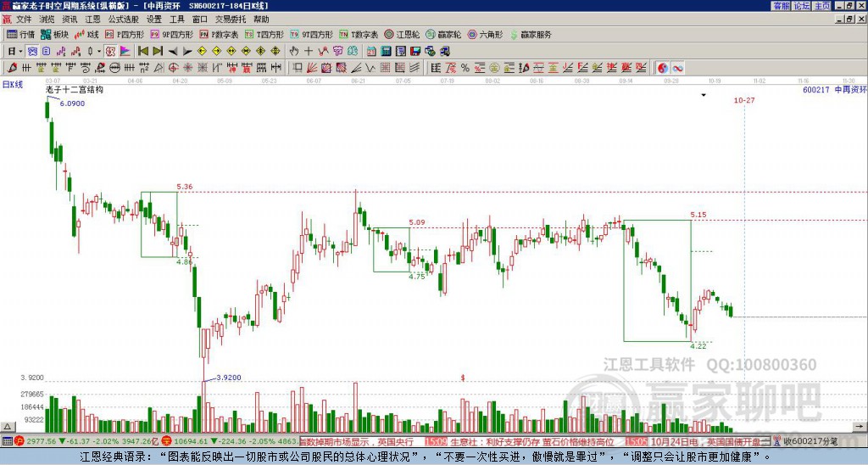Open the 板块 sector view

point(54,34)
